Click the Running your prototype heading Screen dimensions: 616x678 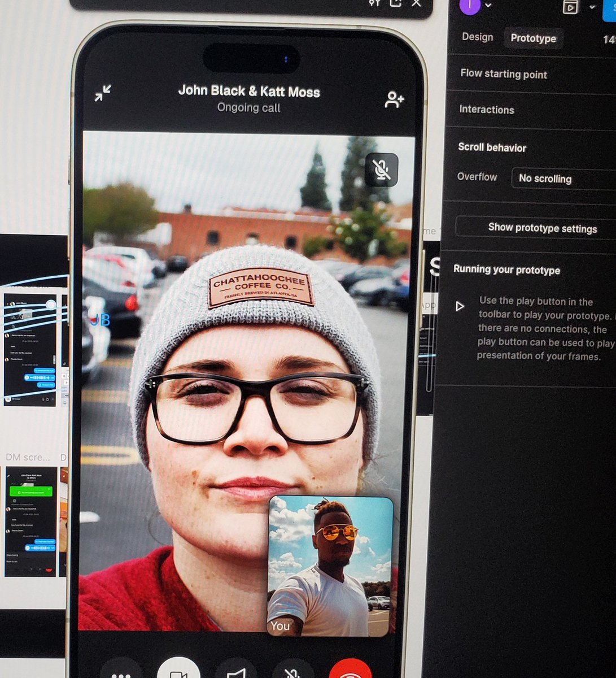(506, 270)
